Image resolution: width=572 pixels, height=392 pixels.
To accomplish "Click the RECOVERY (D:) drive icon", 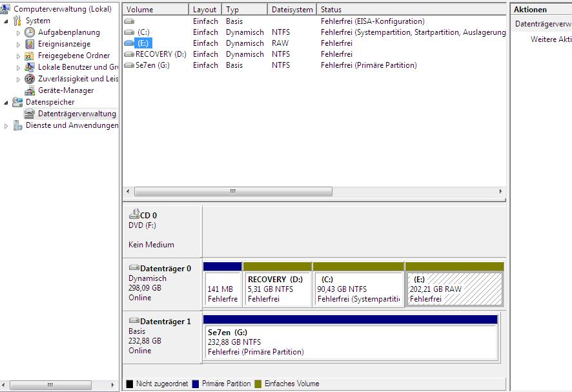I will click(x=129, y=54).
